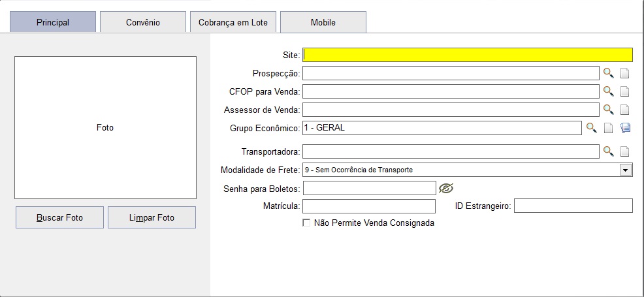Screen dimensions: 644x297
Task: Click the Buscar Foto button
Action: (59, 217)
